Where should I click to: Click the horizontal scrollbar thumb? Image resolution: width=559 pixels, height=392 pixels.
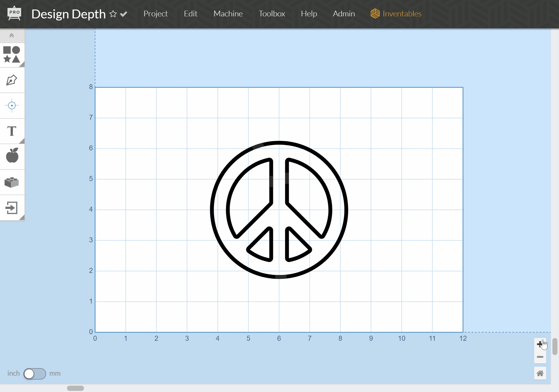click(x=75, y=388)
